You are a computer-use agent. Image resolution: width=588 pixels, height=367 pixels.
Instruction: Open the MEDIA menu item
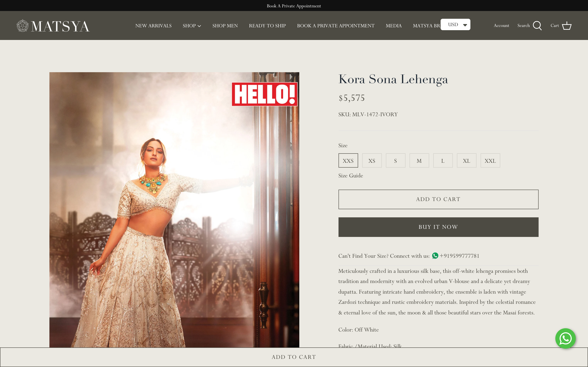click(394, 25)
